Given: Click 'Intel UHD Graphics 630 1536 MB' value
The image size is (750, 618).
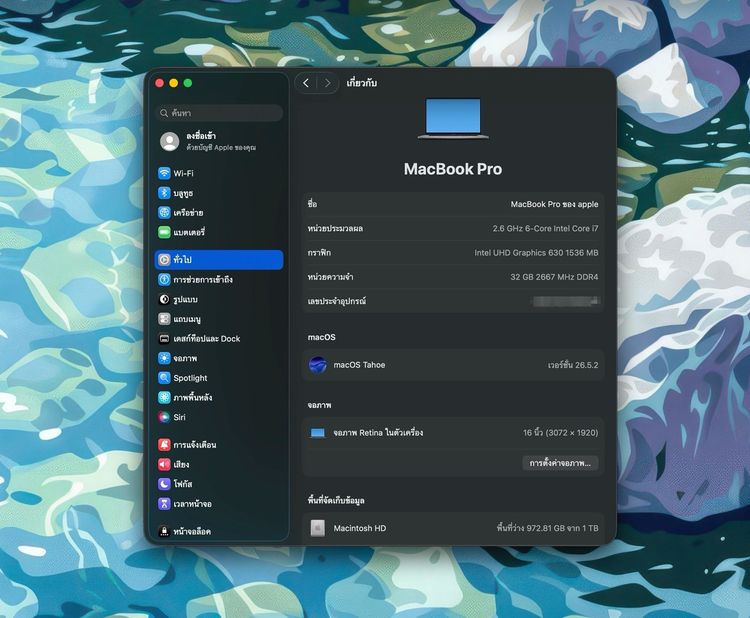Looking at the screenshot, I should [x=536, y=253].
